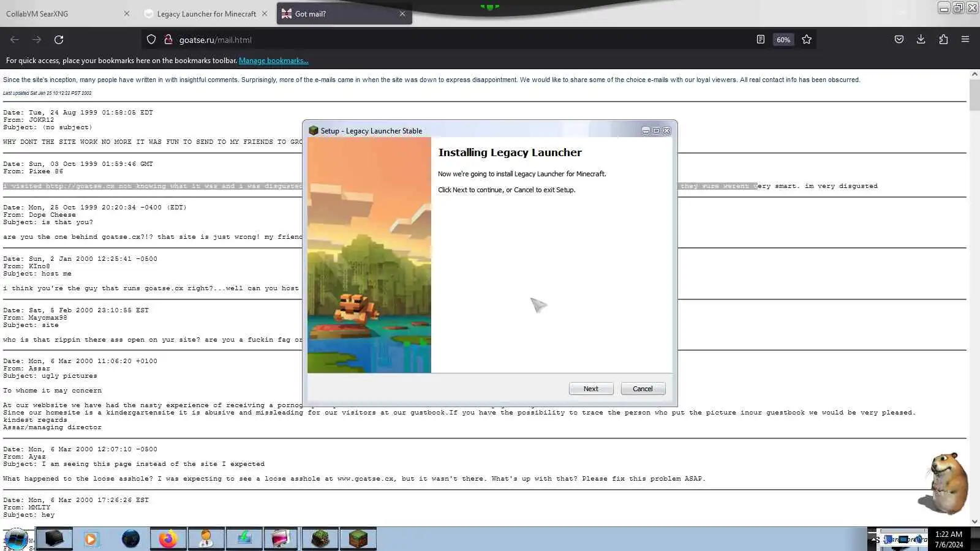Click the 'To whome it may concern' line

point(52,391)
